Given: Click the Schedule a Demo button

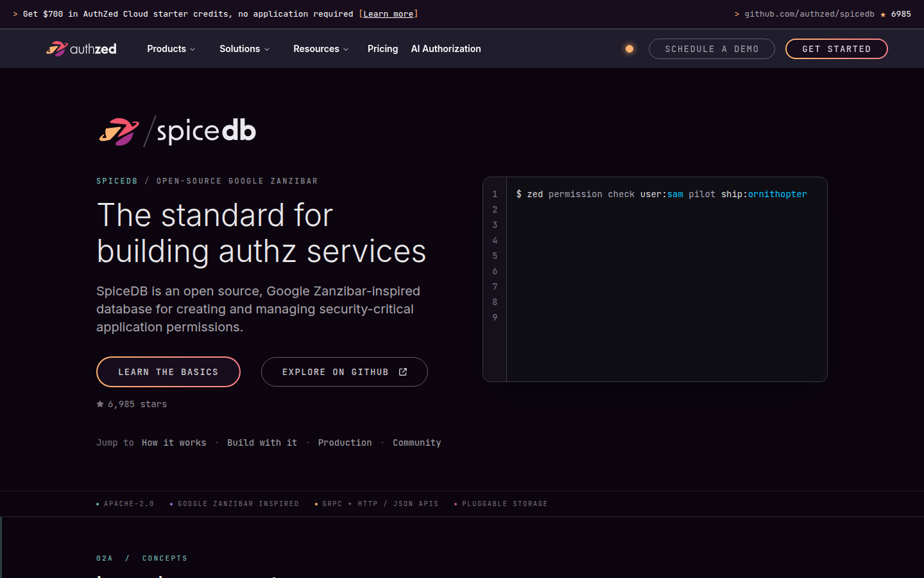Looking at the screenshot, I should pyautogui.click(x=712, y=49).
